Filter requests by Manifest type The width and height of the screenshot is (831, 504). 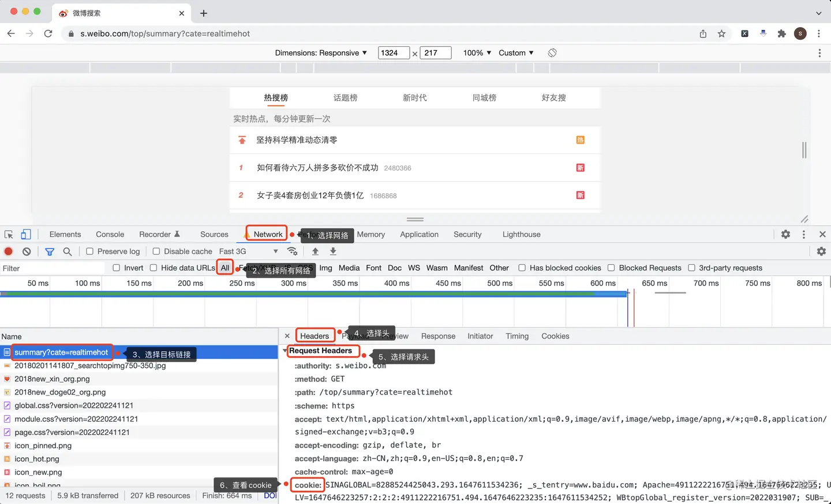coord(469,268)
